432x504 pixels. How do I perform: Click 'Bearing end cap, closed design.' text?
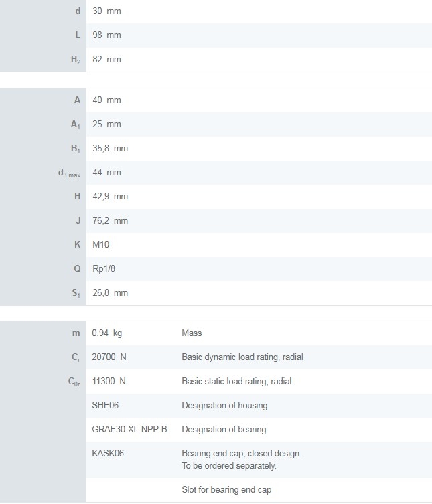(x=242, y=454)
